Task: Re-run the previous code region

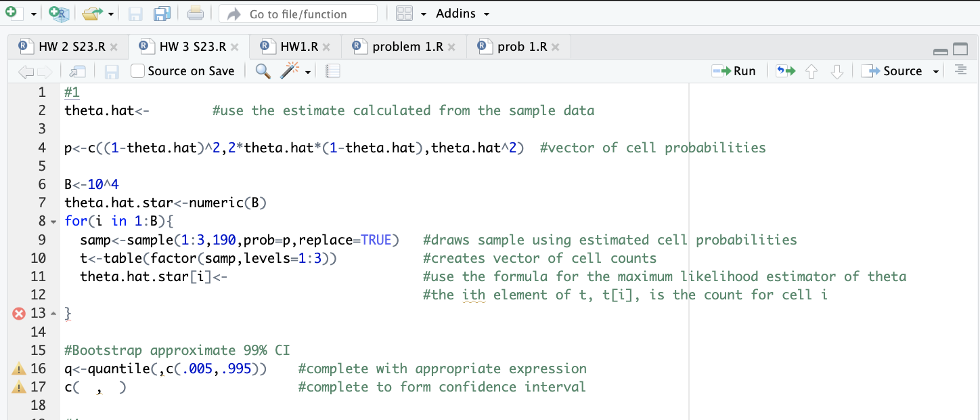Action: (x=785, y=71)
